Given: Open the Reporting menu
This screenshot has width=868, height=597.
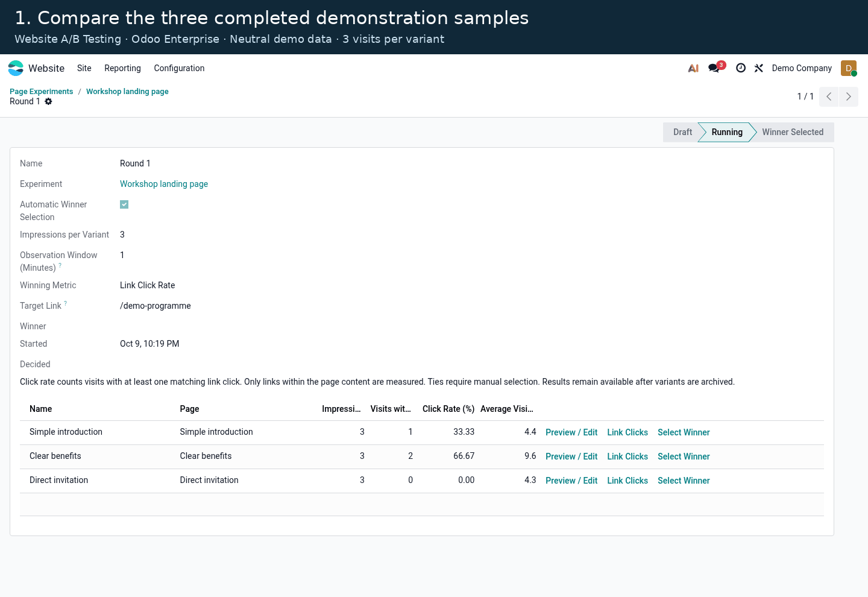Looking at the screenshot, I should pos(122,68).
